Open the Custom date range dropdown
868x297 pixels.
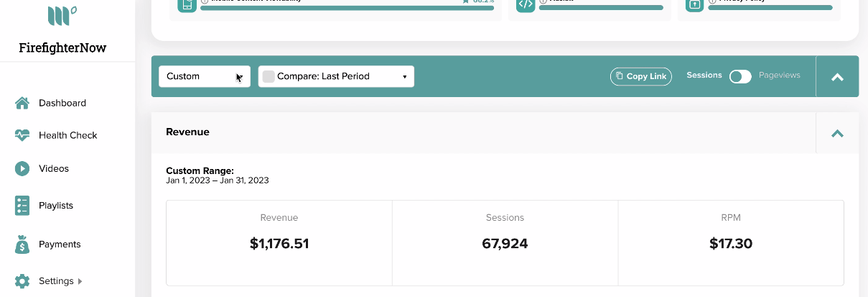pyautogui.click(x=205, y=76)
